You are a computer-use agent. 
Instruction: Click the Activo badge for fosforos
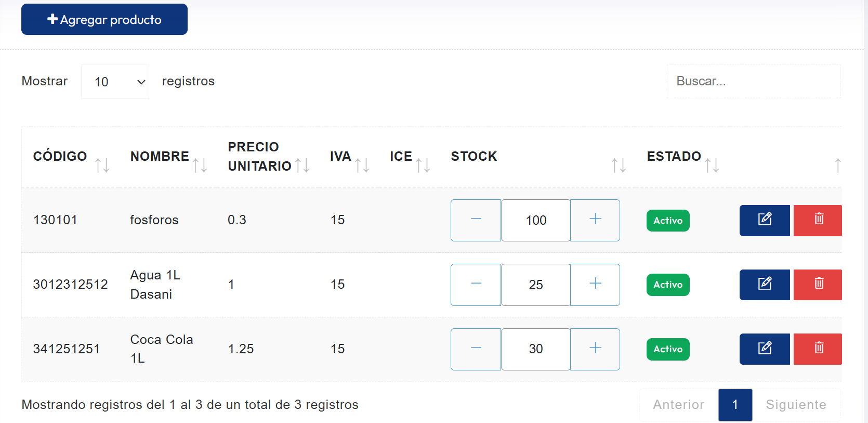pyautogui.click(x=668, y=221)
